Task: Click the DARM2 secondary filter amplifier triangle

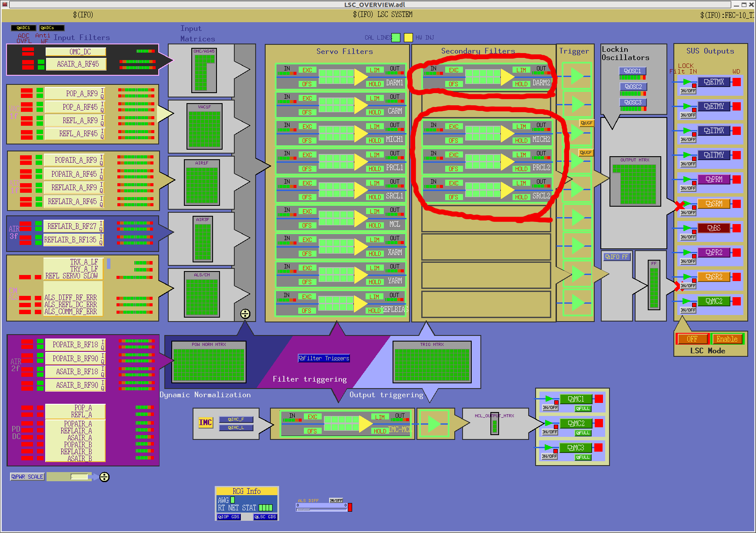Action: 507,77
